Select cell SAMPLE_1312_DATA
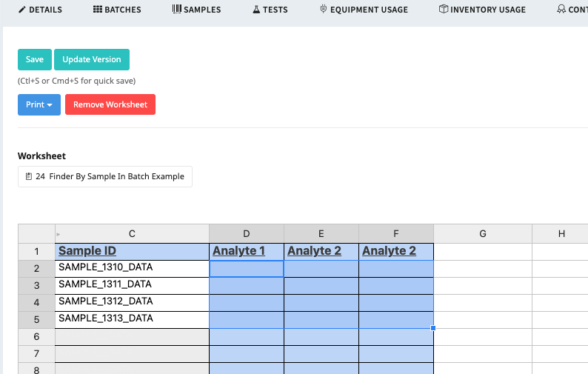Image resolution: width=588 pixels, height=374 pixels. pyautogui.click(x=132, y=303)
